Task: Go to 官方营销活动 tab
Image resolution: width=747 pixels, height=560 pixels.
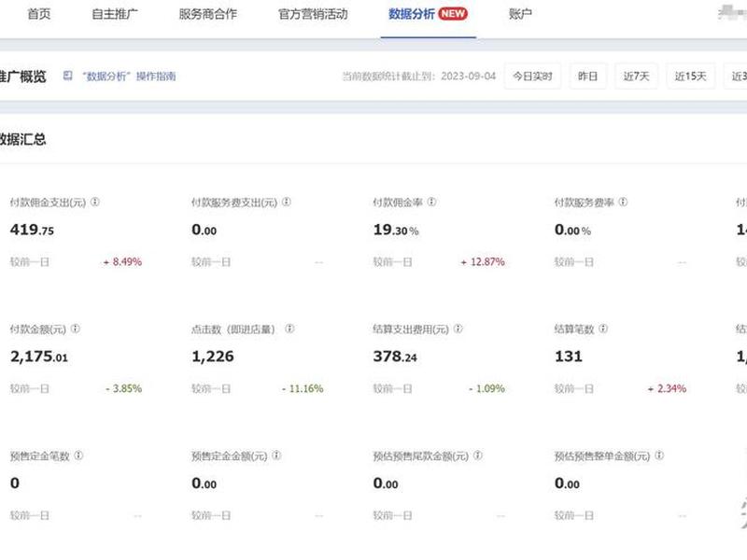Action: [313, 14]
